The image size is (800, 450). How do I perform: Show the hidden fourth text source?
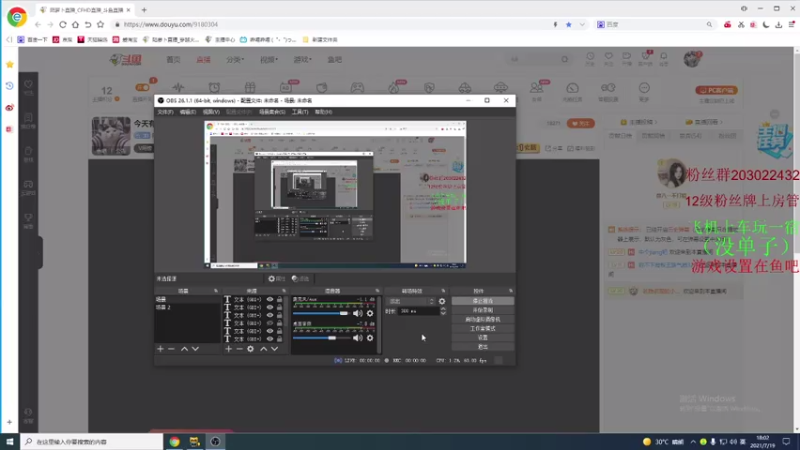pyautogui.click(x=270, y=323)
